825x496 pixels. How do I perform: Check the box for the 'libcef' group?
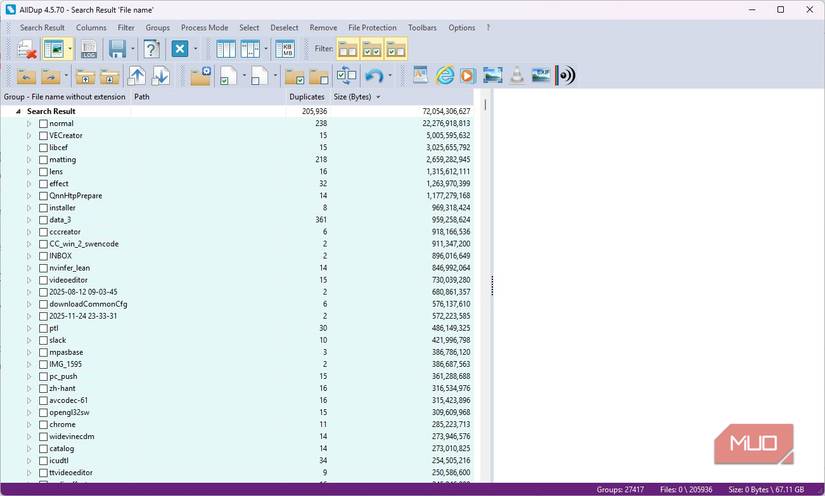tap(43, 148)
